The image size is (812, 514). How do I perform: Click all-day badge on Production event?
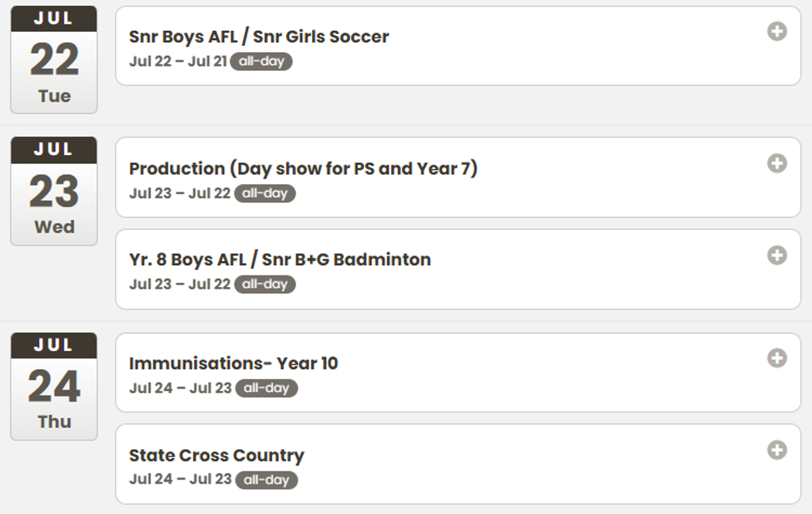pos(265,193)
